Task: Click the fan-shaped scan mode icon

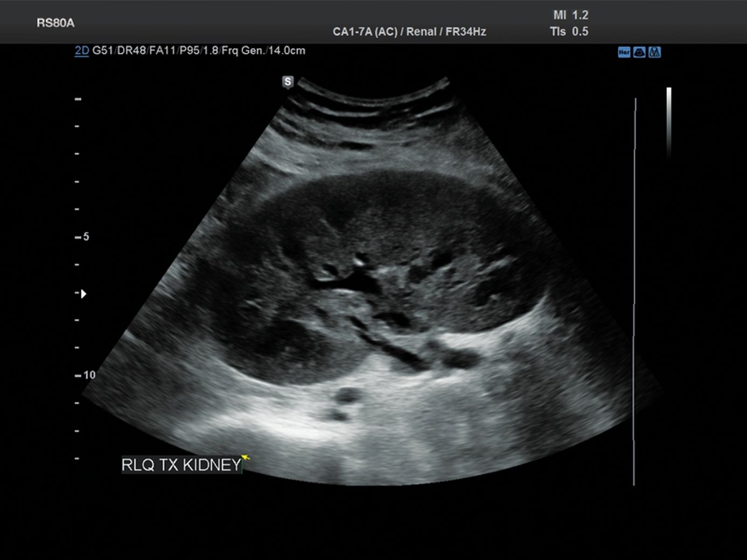Action: tap(639, 52)
